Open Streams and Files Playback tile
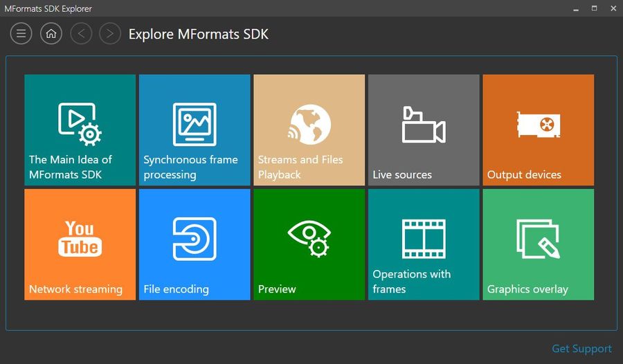Screen dimensions: 623x364 click(309, 130)
